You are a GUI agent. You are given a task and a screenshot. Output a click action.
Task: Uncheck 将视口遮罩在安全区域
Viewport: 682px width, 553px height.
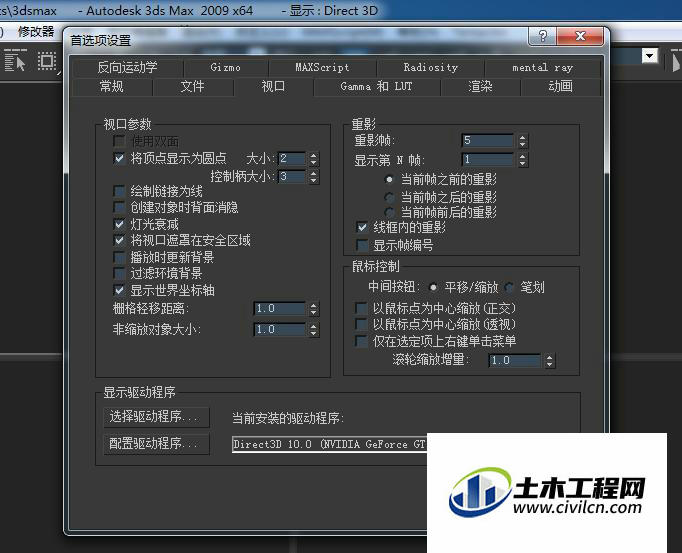[119, 240]
